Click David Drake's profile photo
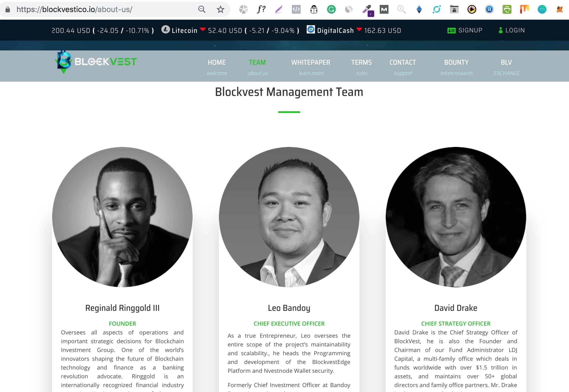 point(456,217)
